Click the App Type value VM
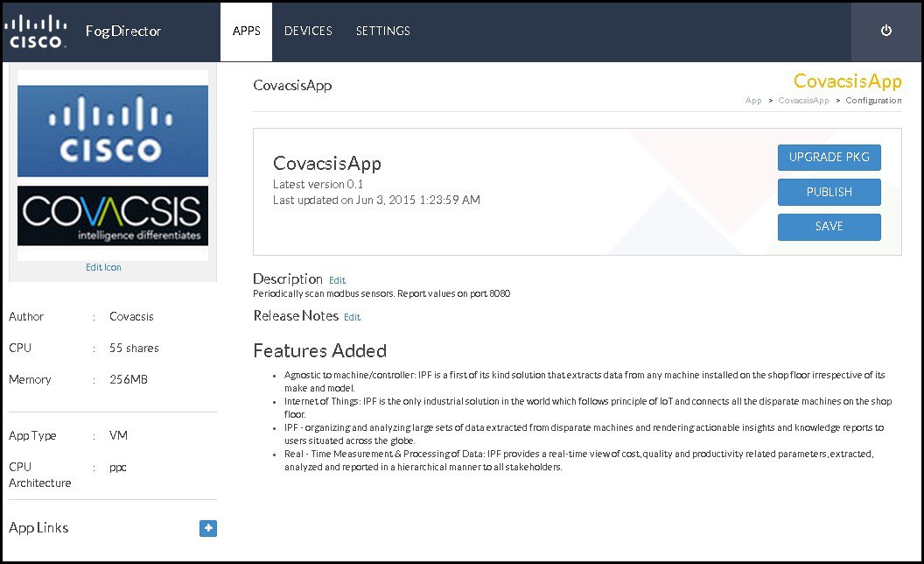This screenshot has width=924, height=564. click(x=118, y=435)
